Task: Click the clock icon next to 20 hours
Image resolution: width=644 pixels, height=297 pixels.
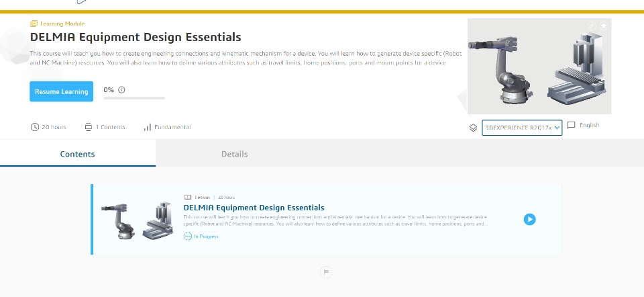Action: (x=34, y=127)
